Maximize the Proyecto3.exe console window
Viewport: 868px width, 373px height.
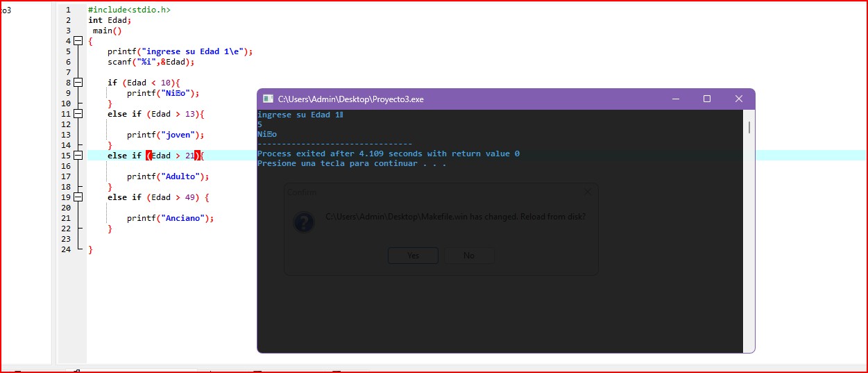pyautogui.click(x=707, y=99)
